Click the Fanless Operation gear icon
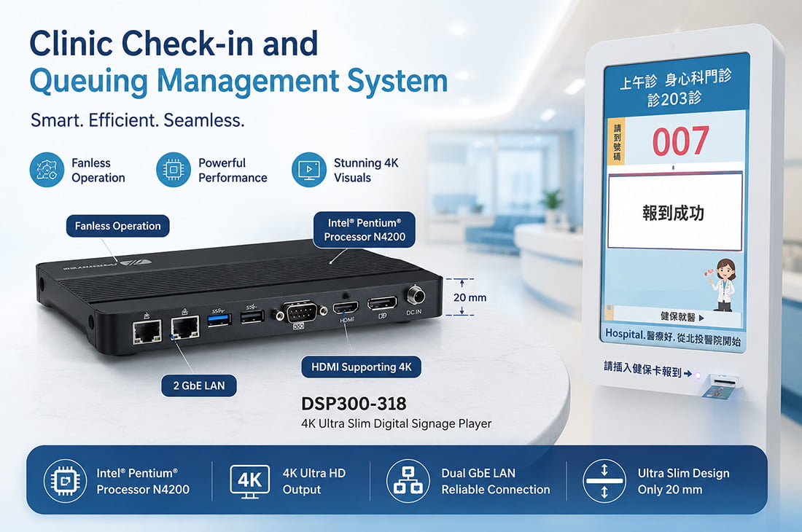The image size is (802, 532). (x=47, y=170)
